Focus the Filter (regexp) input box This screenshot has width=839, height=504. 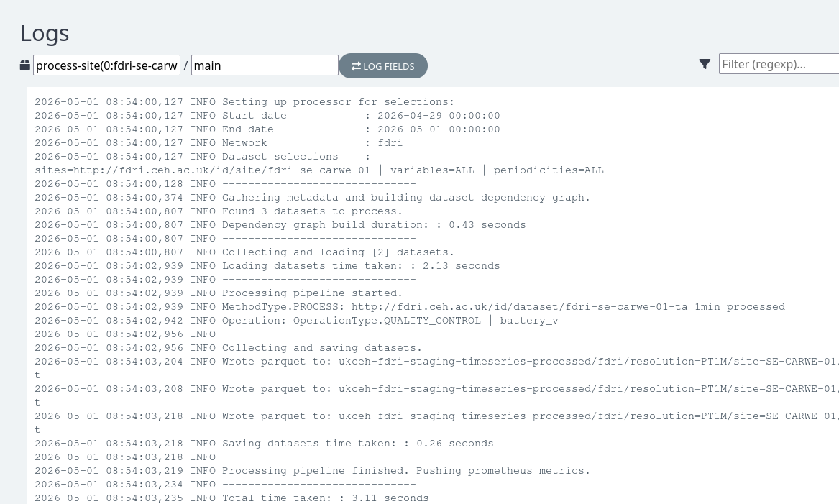coord(779,64)
